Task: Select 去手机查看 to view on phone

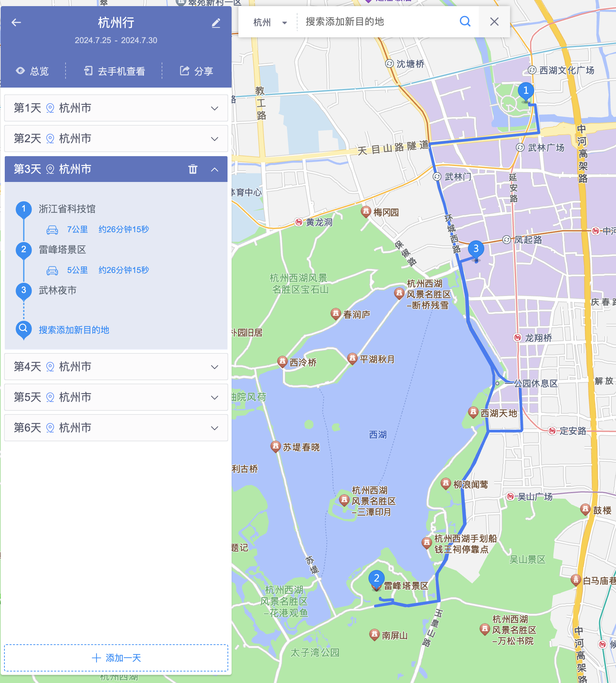Action: 114,71
